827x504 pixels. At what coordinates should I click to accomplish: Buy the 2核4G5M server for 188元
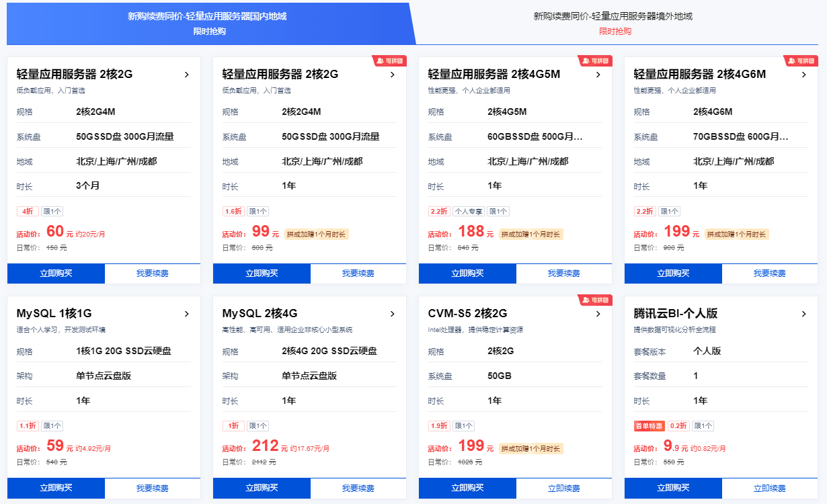coord(467,274)
